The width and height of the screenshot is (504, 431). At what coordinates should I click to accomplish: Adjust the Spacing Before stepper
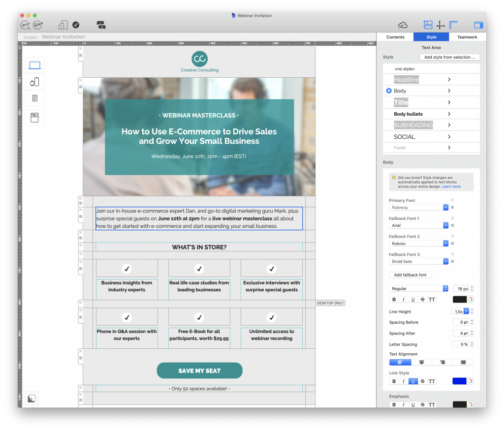(472, 322)
